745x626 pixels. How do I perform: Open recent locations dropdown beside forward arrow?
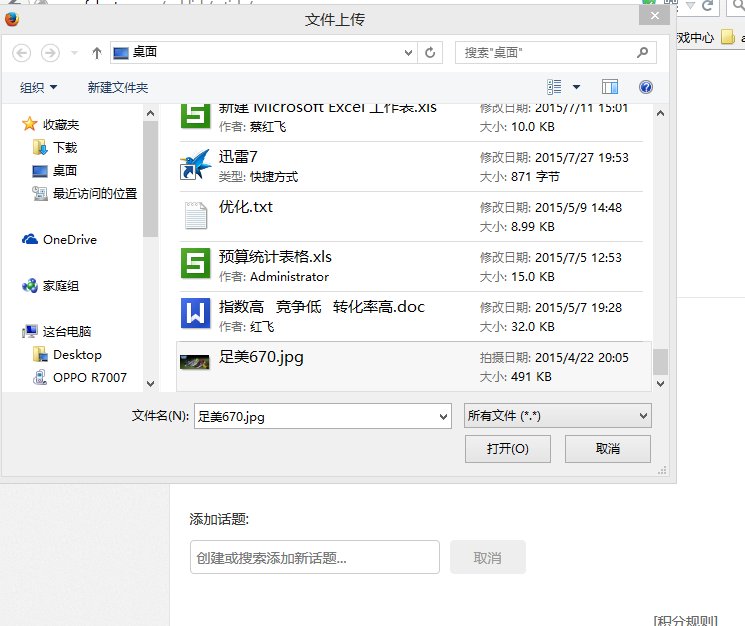(75, 53)
